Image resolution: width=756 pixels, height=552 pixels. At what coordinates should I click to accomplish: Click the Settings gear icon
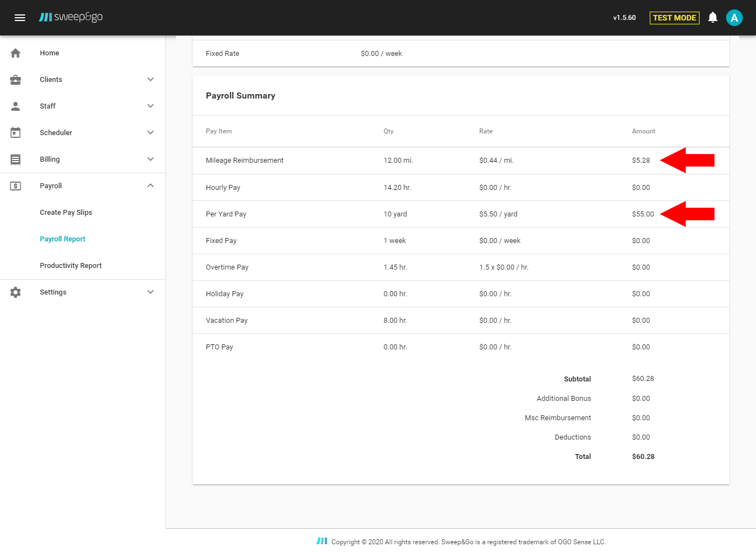coord(15,292)
